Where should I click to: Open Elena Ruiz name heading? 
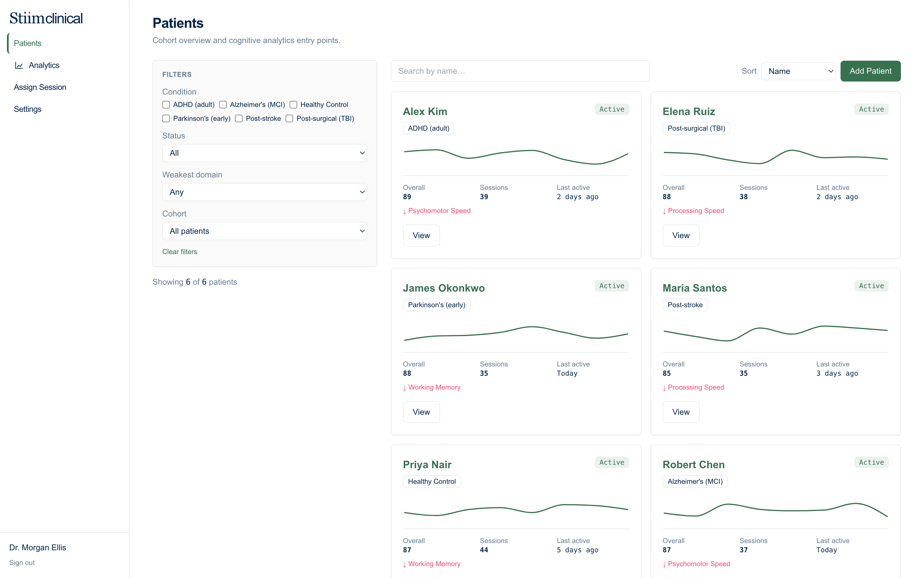tap(689, 111)
